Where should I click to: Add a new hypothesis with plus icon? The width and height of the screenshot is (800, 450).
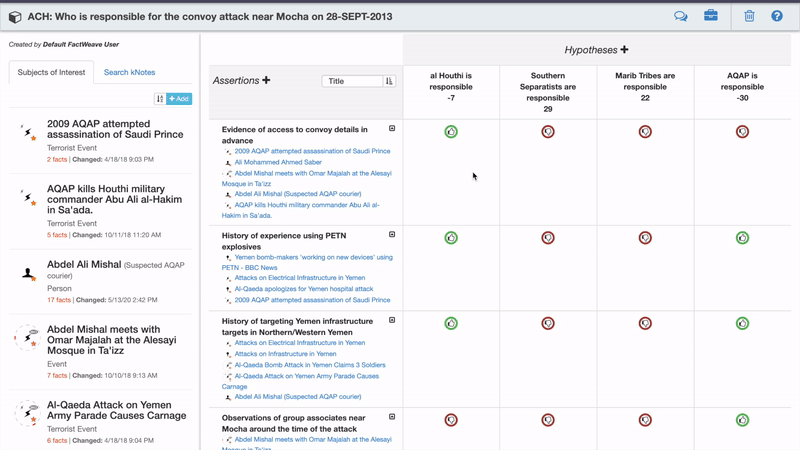point(624,49)
